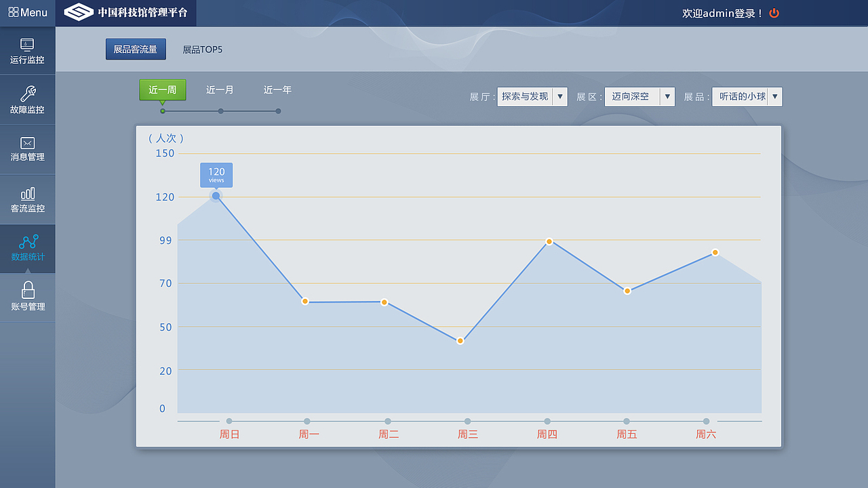Screen dimensions: 868x488
Task: Click the 欢迎admin登录 greeting text
Action: [x=723, y=13]
